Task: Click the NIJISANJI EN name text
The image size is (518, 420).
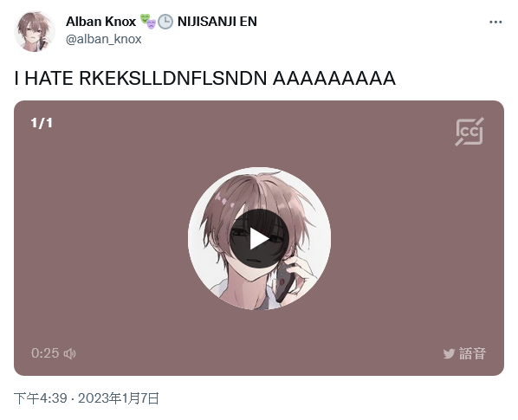Action: [217, 22]
